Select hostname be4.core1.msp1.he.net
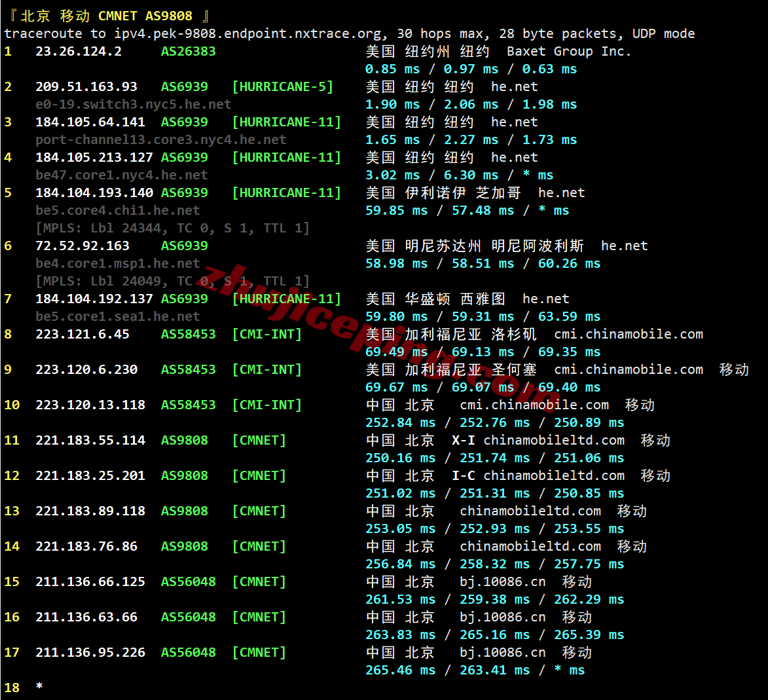768x700 pixels. point(118,263)
